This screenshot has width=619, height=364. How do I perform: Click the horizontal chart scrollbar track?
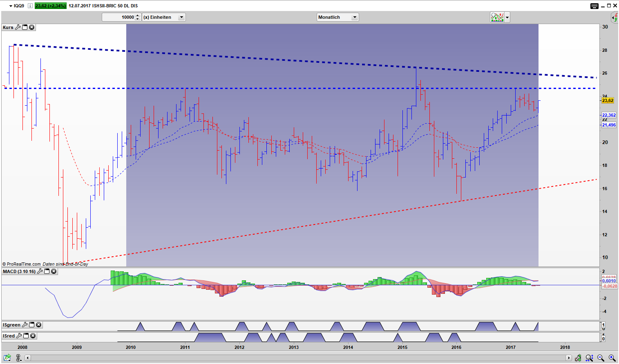[298, 358]
